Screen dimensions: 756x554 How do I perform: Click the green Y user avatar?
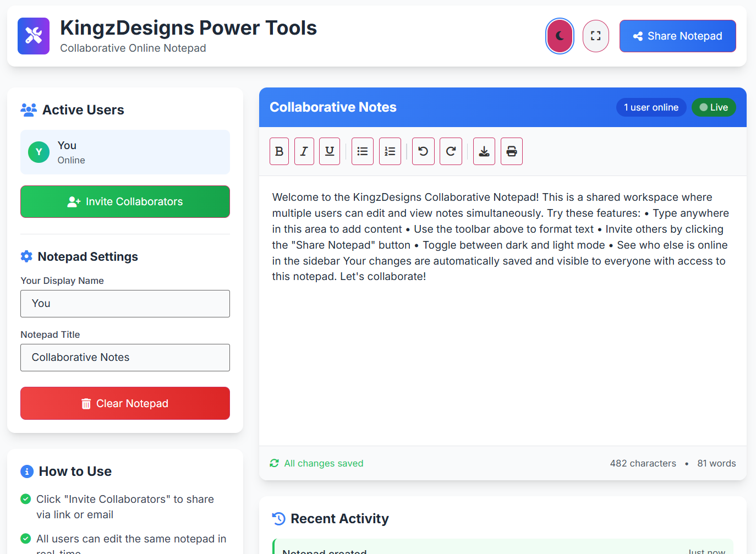pyautogui.click(x=39, y=152)
